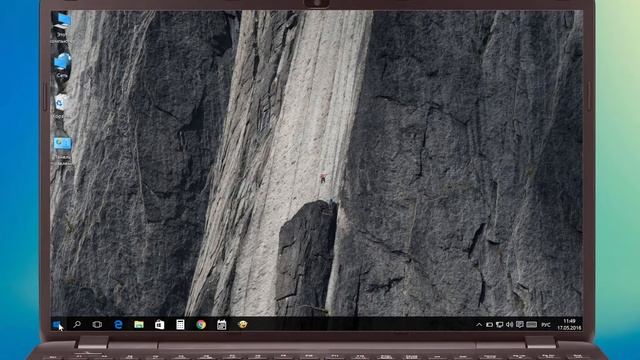640x360 pixels.
Task: Select the Recycle Bin desktop icon
Action: pyautogui.click(x=60, y=107)
